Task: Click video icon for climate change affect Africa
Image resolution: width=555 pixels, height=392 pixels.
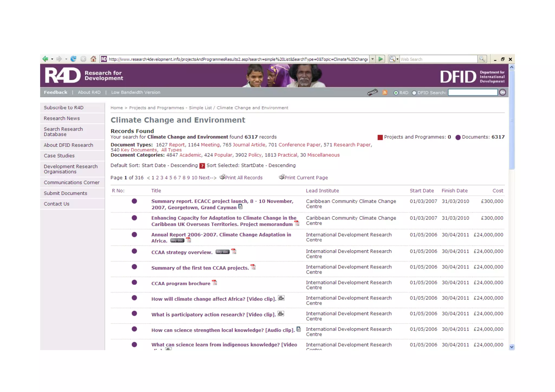Action: [281, 298]
